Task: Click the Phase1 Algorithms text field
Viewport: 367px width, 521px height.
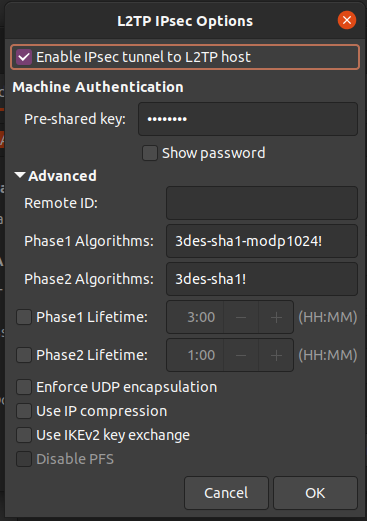Action: click(x=262, y=241)
